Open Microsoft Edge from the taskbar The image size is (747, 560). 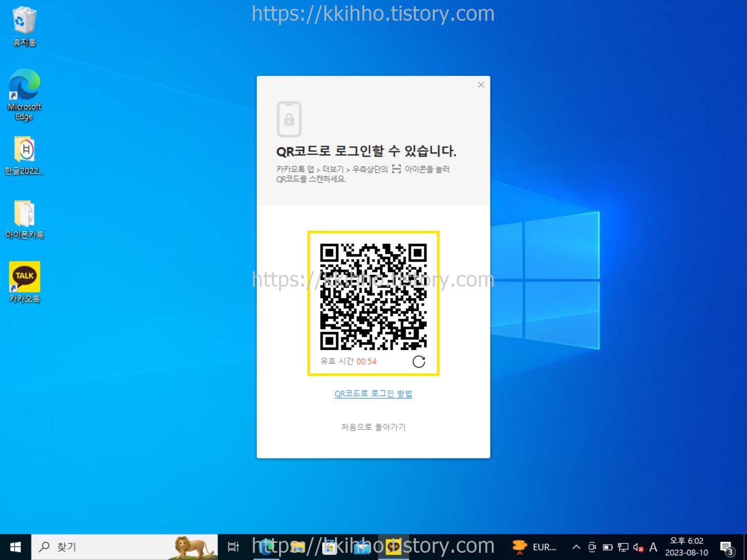266,547
